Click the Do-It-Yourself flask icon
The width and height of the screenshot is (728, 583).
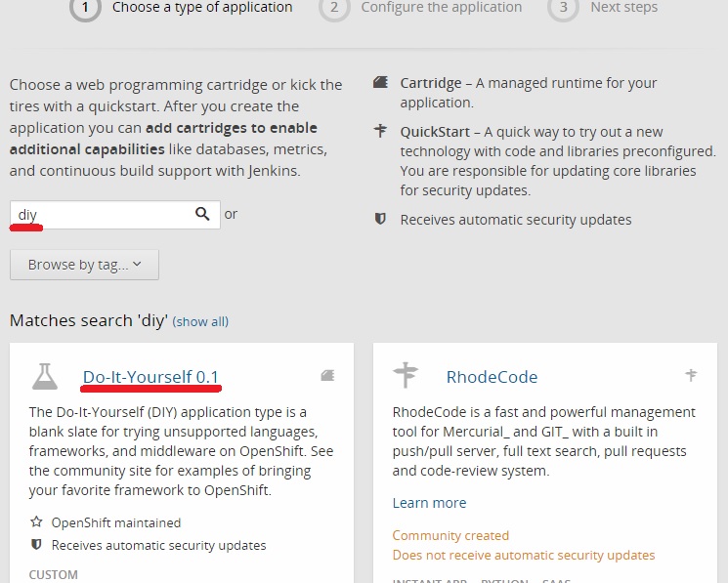click(44, 376)
